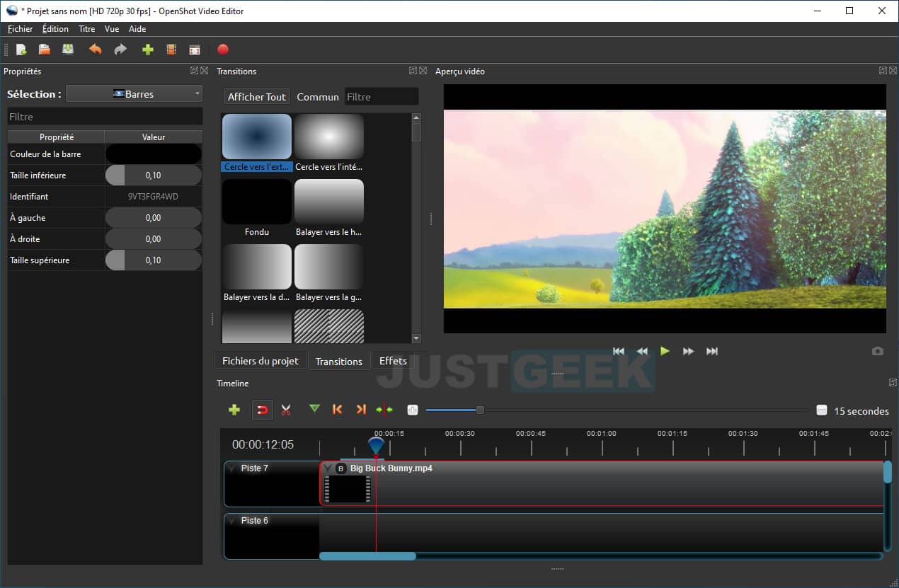The height and width of the screenshot is (588, 899).
Task: Click the À gauche value field
Action: [154, 218]
